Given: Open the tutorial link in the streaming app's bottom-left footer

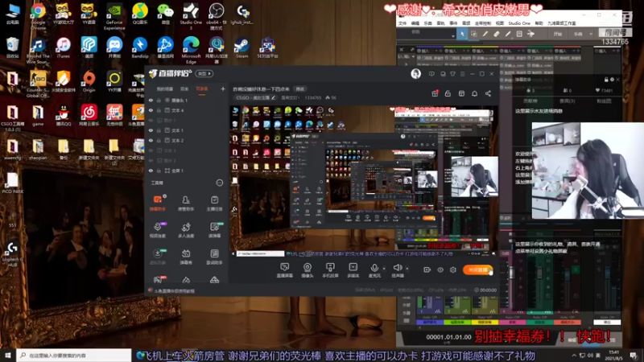Looking at the screenshot, I should pyautogui.click(x=175, y=291).
